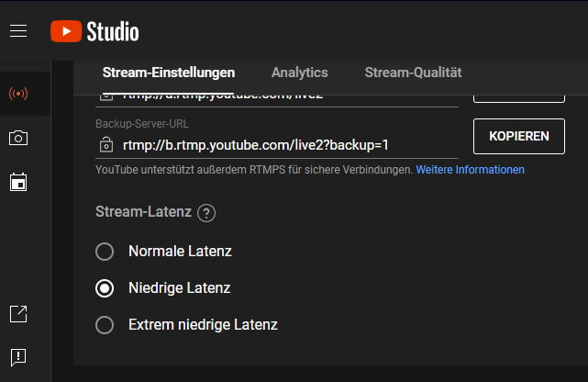The height and width of the screenshot is (382, 588).
Task: Open the feedback exclamation icon
Action: click(18, 355)
